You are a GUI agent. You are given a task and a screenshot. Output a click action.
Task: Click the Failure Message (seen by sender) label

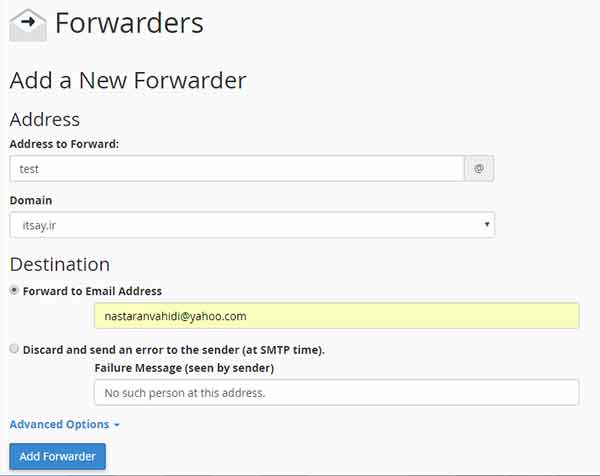(x=184, y=368)
